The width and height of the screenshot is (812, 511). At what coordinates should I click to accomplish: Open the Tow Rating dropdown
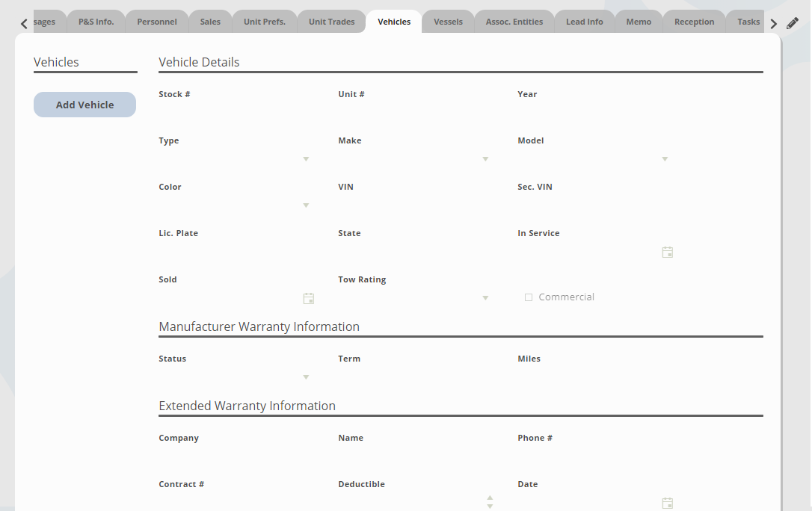click(485, 297)
